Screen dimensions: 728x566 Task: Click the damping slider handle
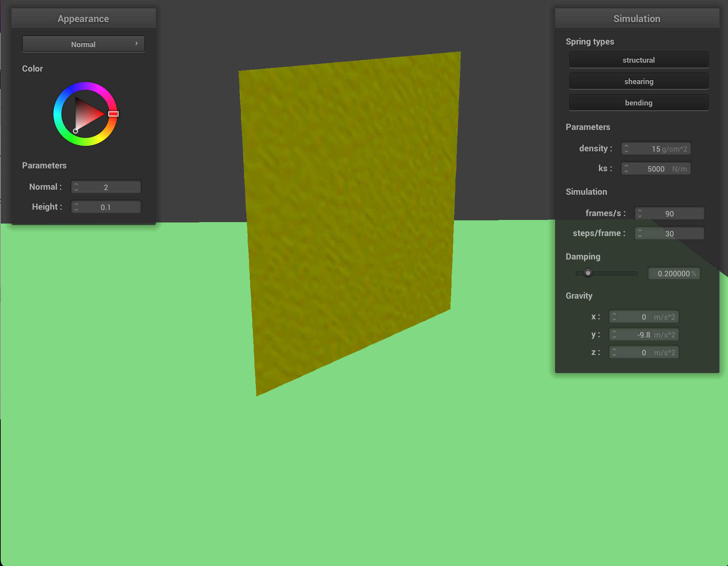[588, 273]
